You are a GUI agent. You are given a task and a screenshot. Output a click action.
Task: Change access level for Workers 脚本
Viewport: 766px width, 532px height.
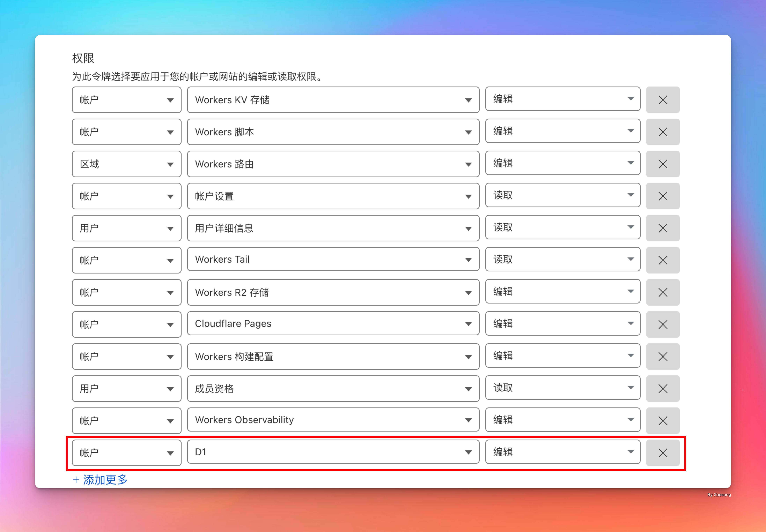pos(563,131)
